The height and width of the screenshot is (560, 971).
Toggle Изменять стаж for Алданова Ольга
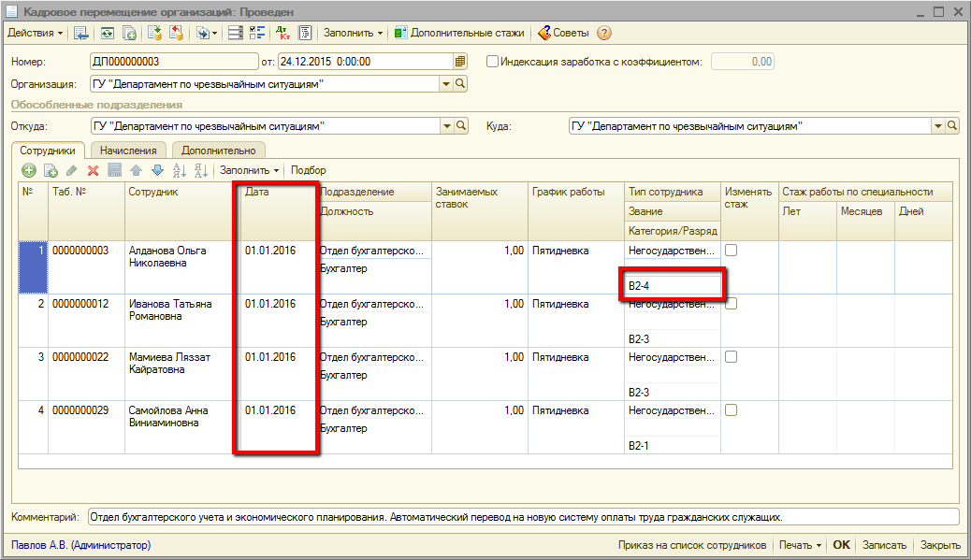[731, 251]
